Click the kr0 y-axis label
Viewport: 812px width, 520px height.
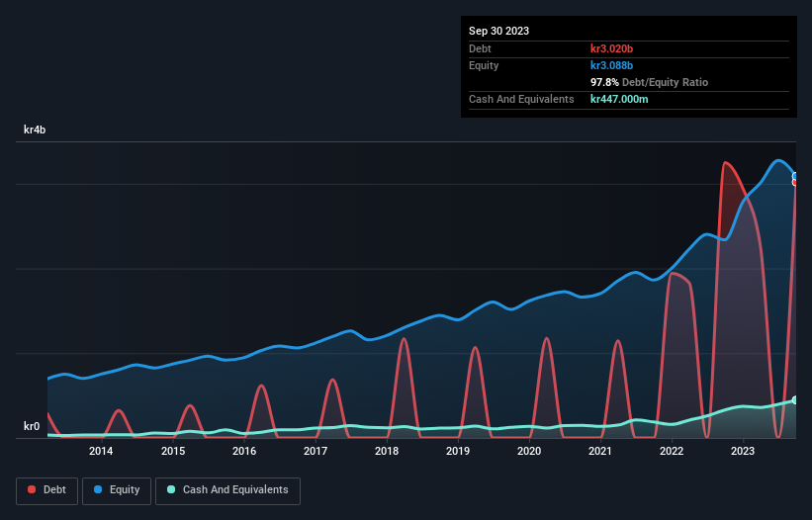click(32, 426)
